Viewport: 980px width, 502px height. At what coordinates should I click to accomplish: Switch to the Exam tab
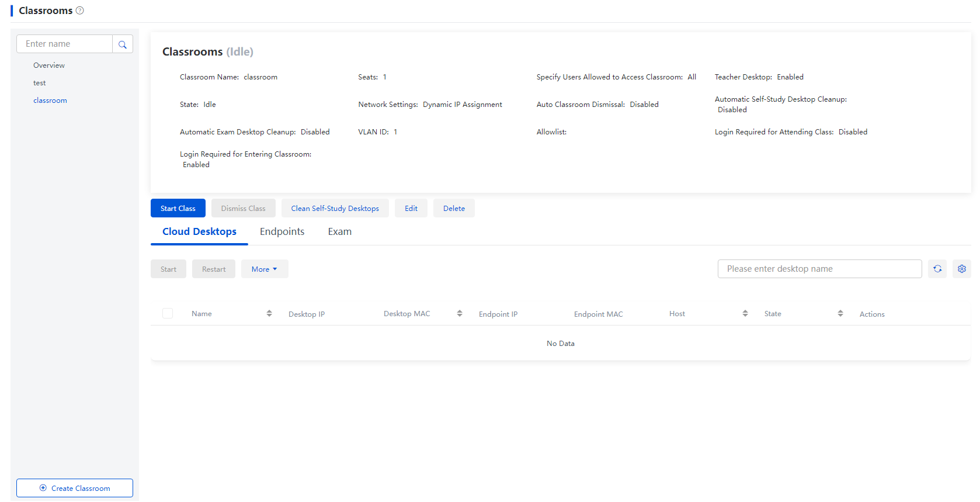(340, 232)
